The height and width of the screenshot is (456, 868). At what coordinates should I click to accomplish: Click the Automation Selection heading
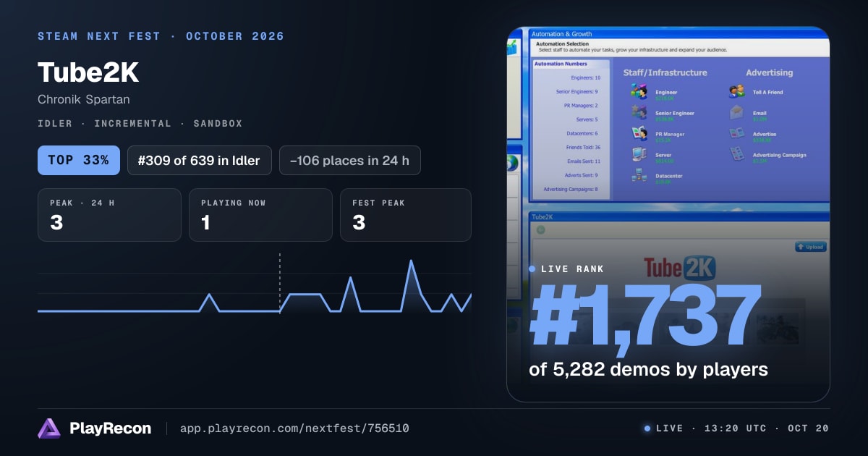pyautogui.click(x=561, y=43)
